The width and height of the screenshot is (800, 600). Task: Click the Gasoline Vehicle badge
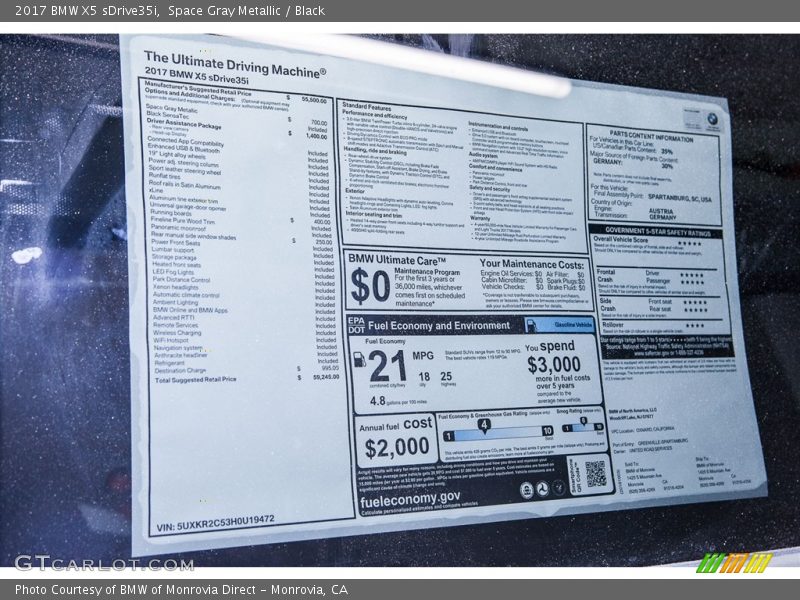560,324
